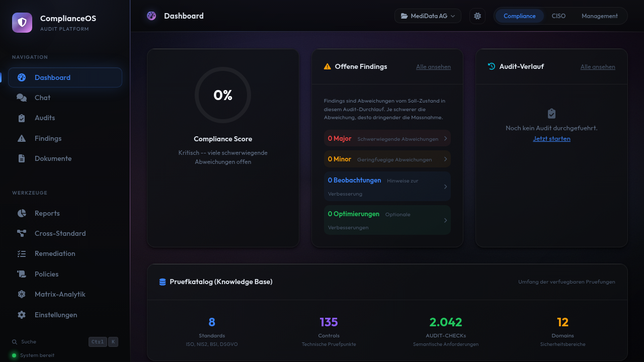Switch view to CISO role
644x362 pixels.
[558, 16]
